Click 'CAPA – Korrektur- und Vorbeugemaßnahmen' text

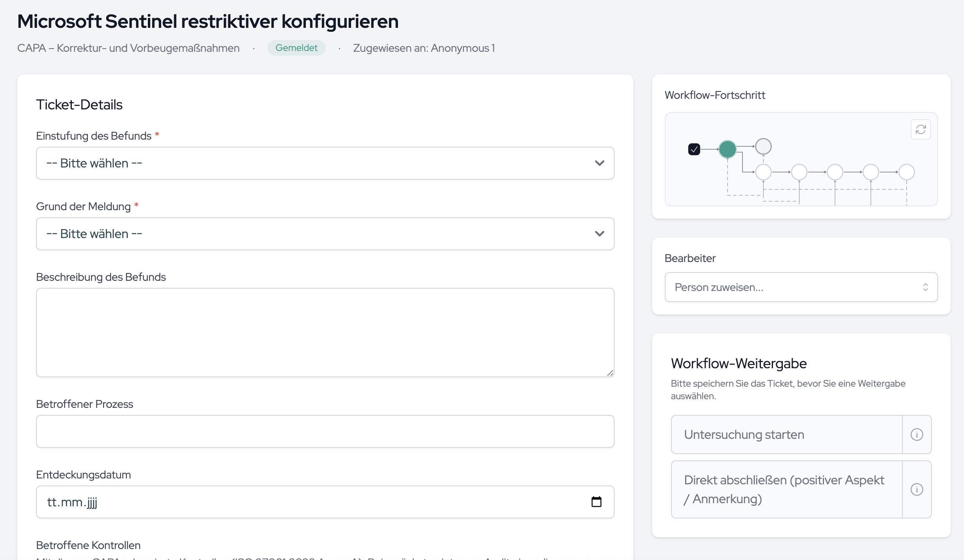(x=128, y=48)
